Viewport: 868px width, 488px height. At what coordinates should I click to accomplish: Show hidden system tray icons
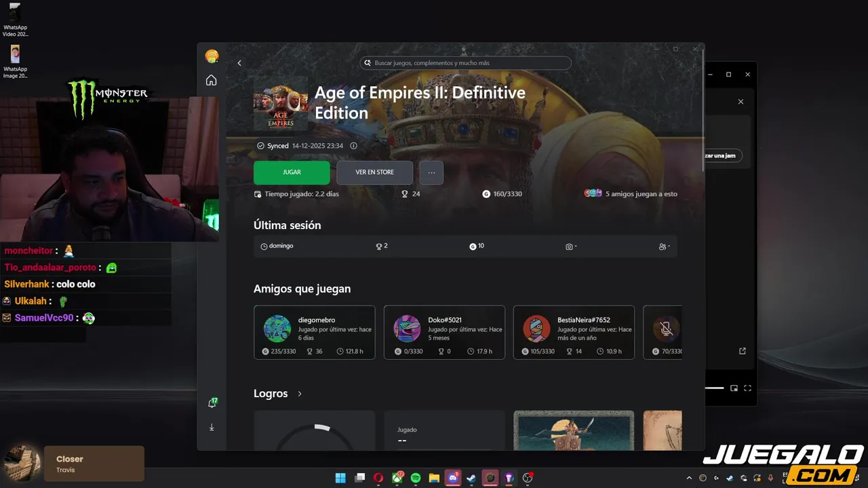tap(689, 478)
